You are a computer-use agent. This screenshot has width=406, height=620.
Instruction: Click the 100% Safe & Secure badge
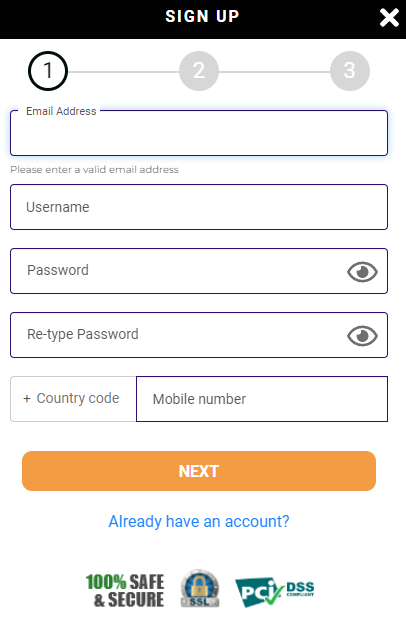(x=125, y=590)
